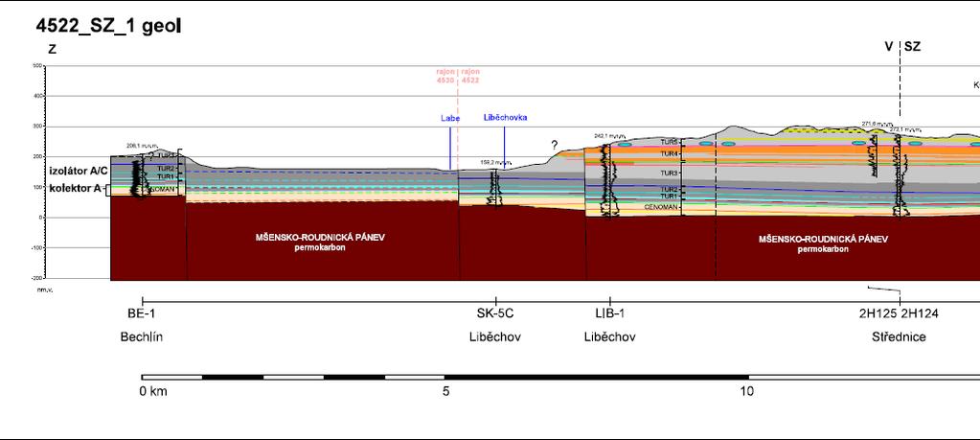This screenshot has height=440, width=980.
Task: Click "MŠENSKO-ROUDNICKÁ PÁNEV" label between BE-1 and SK-5C
Action: 320,238
